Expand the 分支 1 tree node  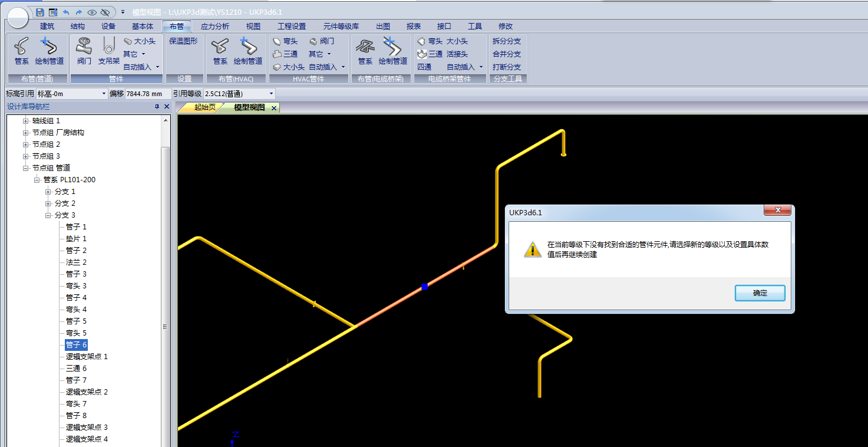point(48,192)
